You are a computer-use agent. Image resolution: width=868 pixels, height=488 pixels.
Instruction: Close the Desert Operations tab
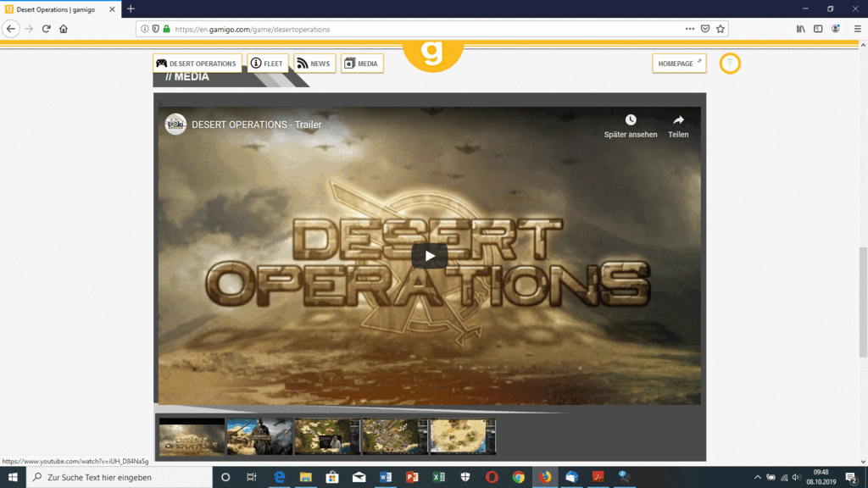(x=112, y=9)
